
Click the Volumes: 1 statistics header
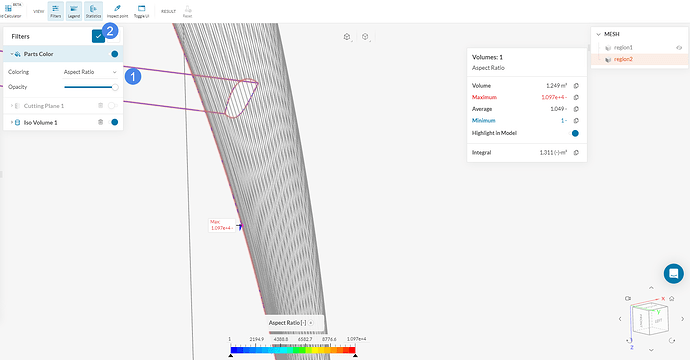pos(487,57)
